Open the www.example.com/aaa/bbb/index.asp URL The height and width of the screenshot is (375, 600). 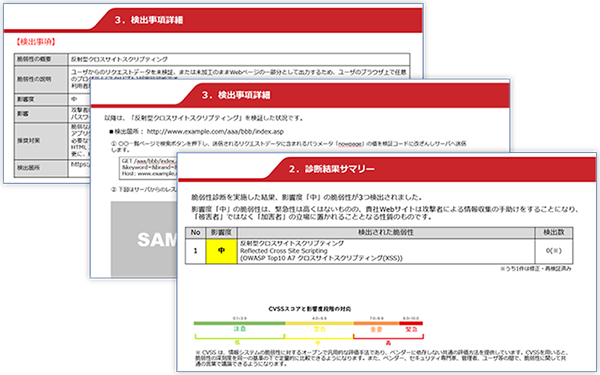215,132
